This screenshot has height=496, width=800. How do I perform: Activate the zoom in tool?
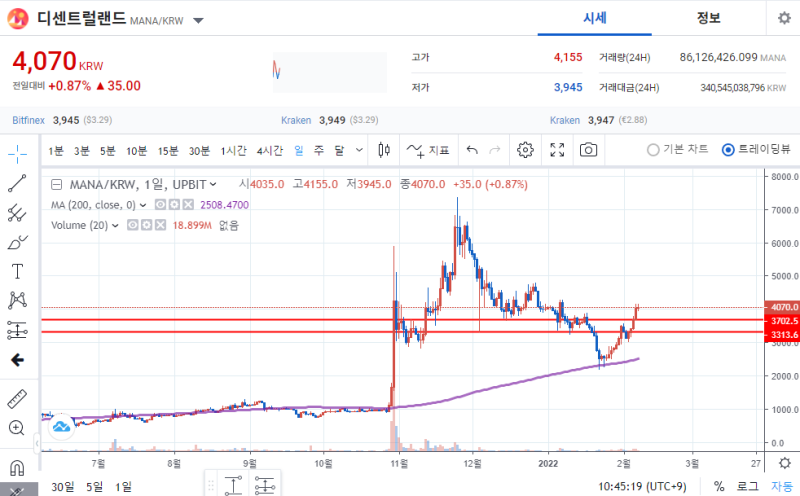click(17, 428)
